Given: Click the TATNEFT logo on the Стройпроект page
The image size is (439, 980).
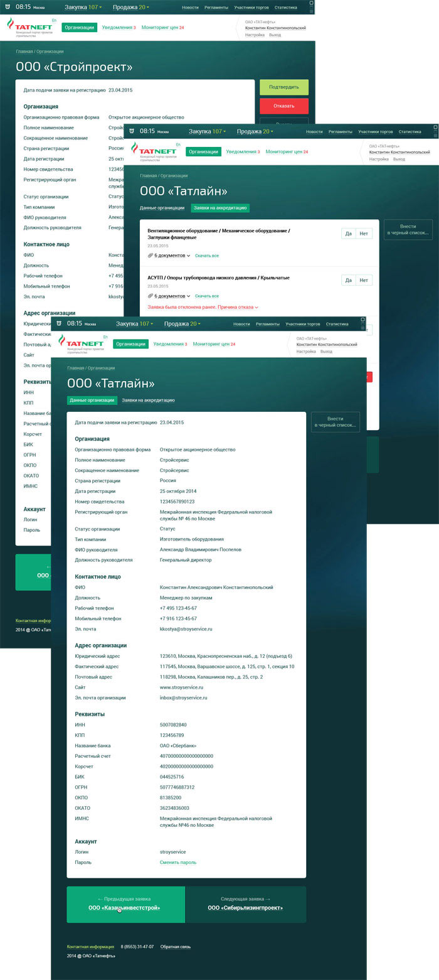Looking at the screenshot, I should click(30, 26).
